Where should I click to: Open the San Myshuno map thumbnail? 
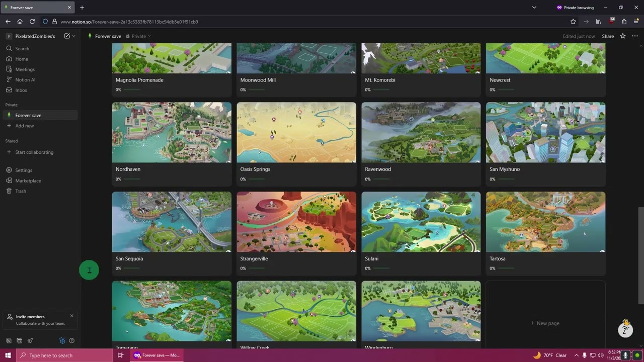pos(545,132)
